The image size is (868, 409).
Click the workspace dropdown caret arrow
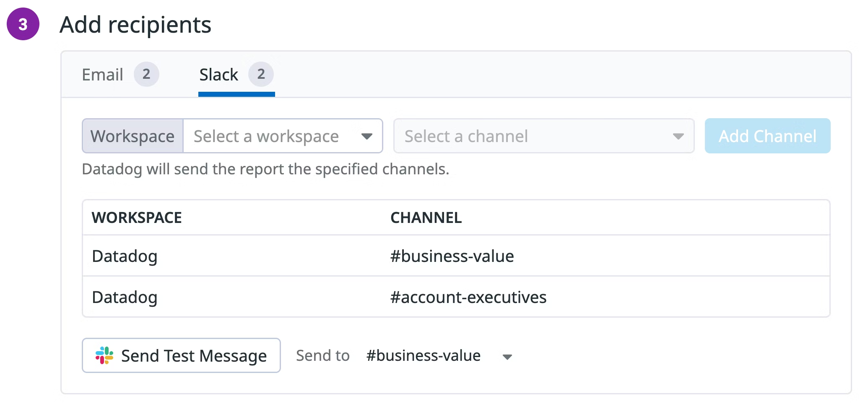click(367, 136)
